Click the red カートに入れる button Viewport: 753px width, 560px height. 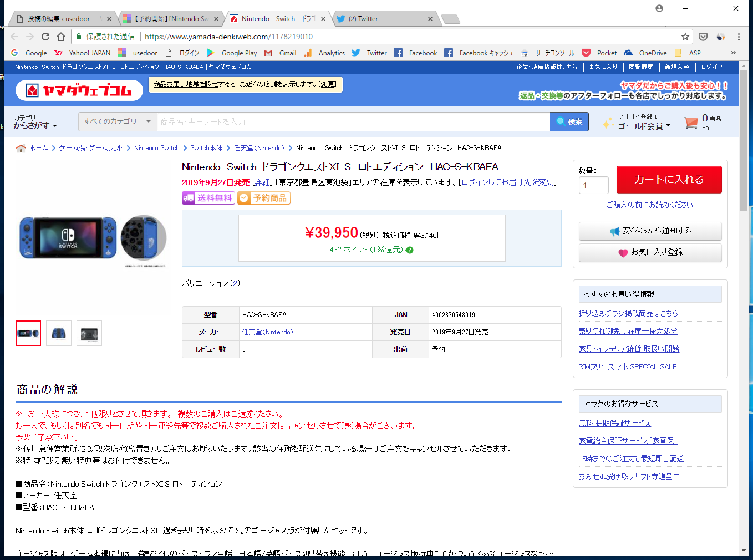click(x=669, y=180)
